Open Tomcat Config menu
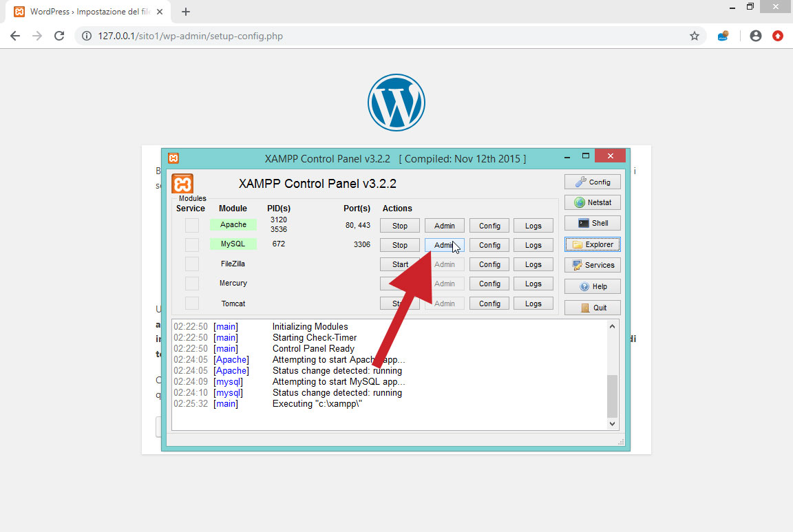 489,304
